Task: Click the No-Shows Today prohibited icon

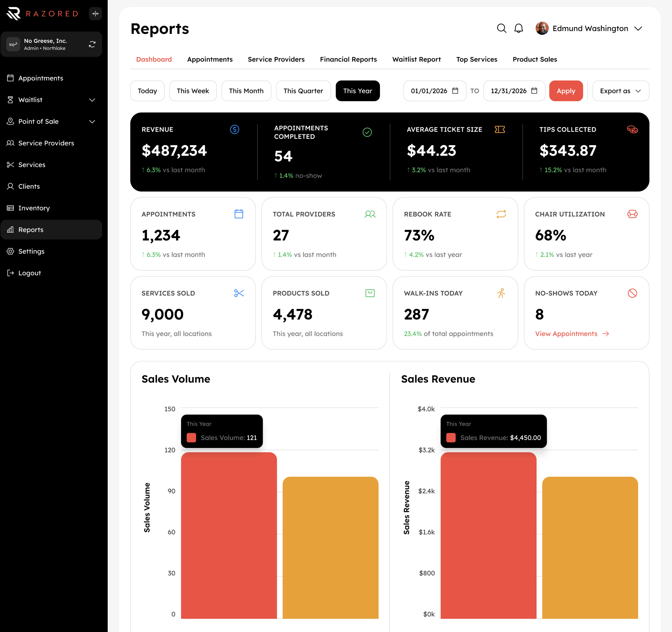Action: pos(632,293)
